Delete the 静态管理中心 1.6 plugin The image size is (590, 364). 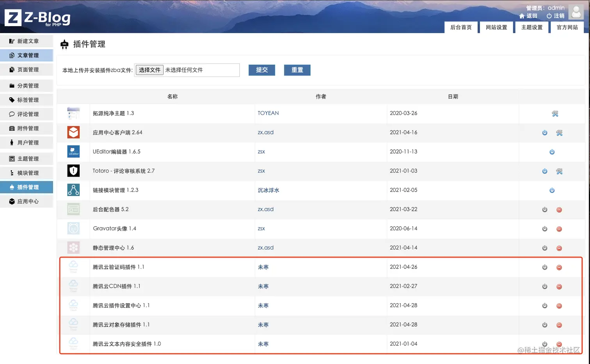559,248
